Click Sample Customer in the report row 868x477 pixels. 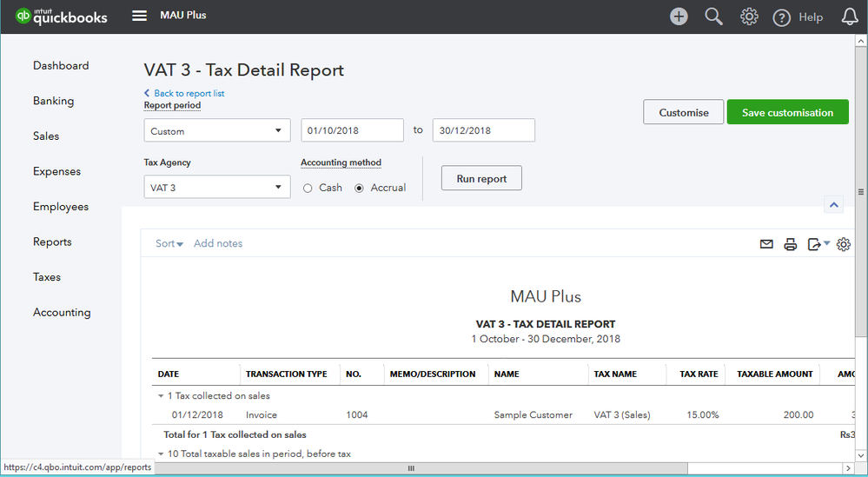533,415
